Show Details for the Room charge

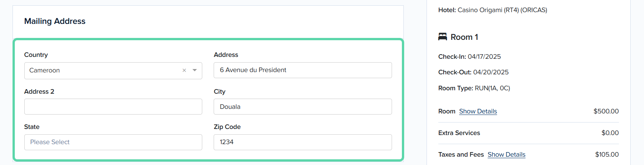[478, 111]
